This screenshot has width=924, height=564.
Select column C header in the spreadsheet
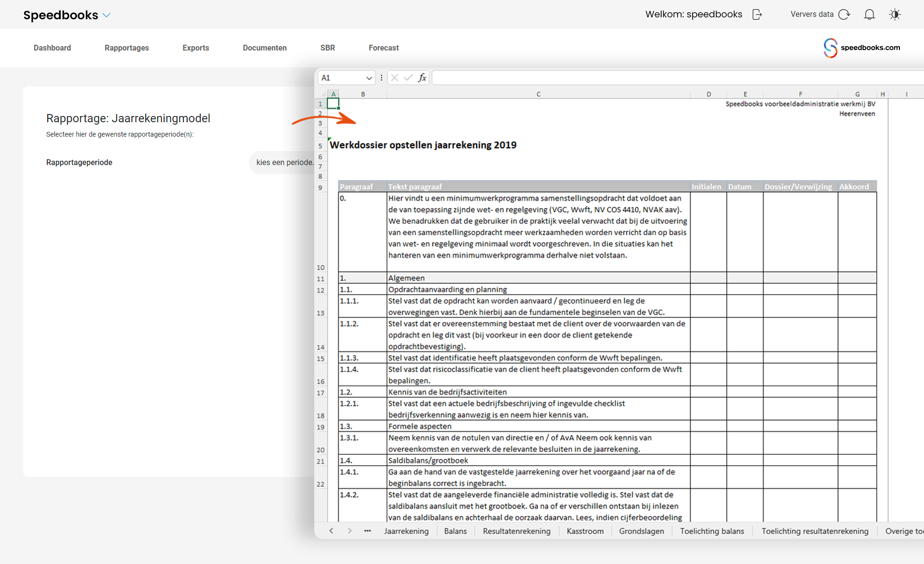coord(539,94)
